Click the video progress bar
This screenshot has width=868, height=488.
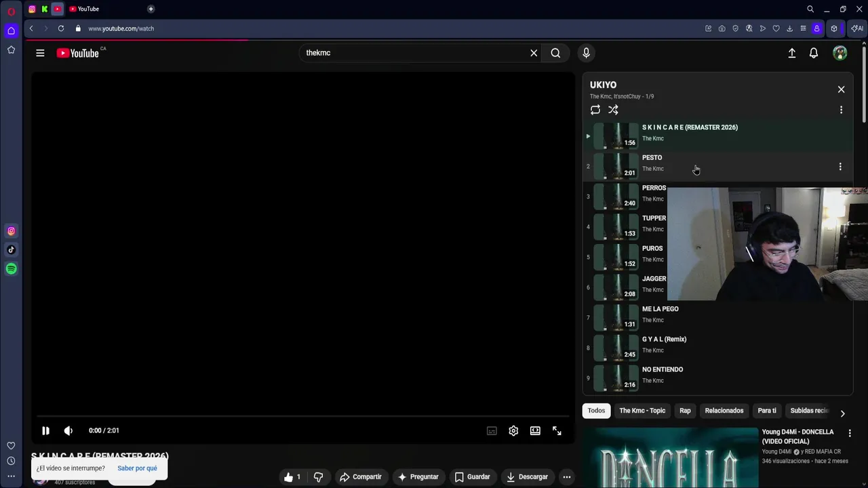pyautogui.click(x=302, y=416)
